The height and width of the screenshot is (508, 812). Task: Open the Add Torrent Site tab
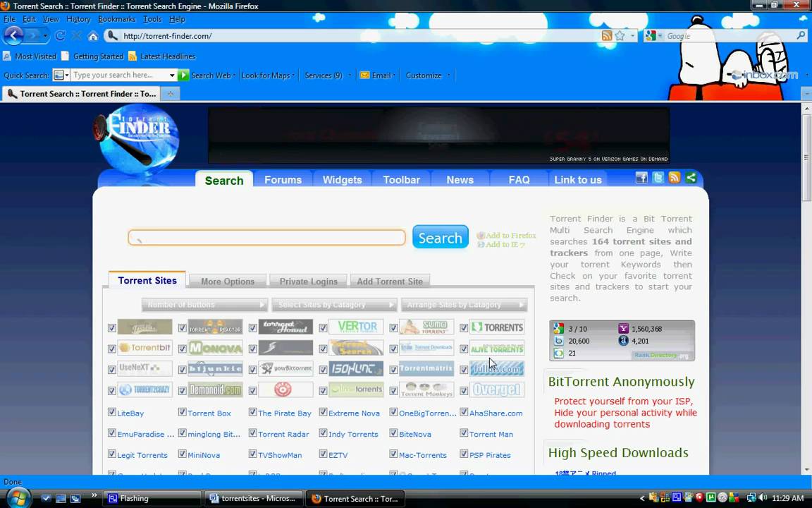coord(389,281)
